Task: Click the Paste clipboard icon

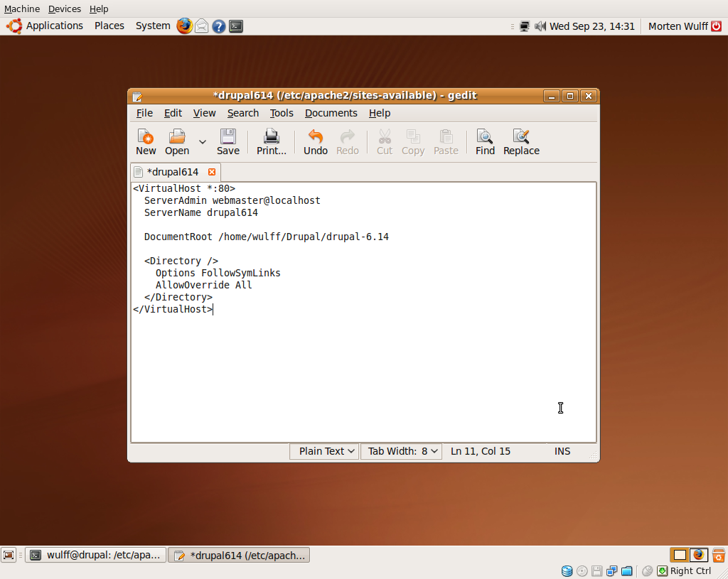Action: click(x=446, y=141)
